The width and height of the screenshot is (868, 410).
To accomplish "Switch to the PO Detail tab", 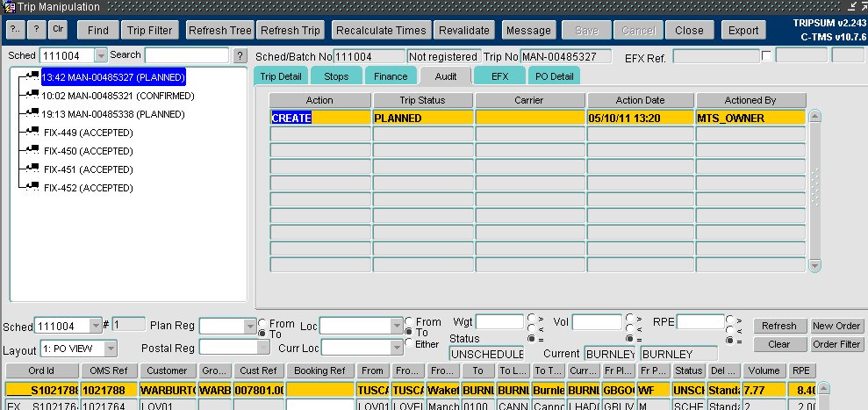I will (x=554, y=76).
